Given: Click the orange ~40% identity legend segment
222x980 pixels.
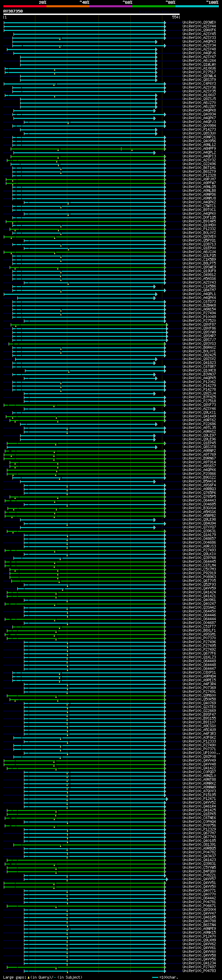Looking at the screenshot, I should pyautogui.click(x=68, y=6).
